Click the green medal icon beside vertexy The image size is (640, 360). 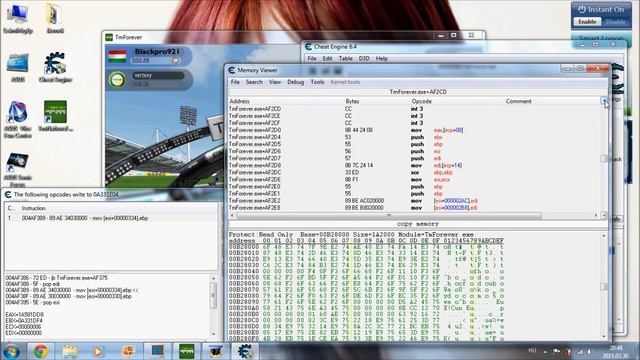[x=118, y=79]
